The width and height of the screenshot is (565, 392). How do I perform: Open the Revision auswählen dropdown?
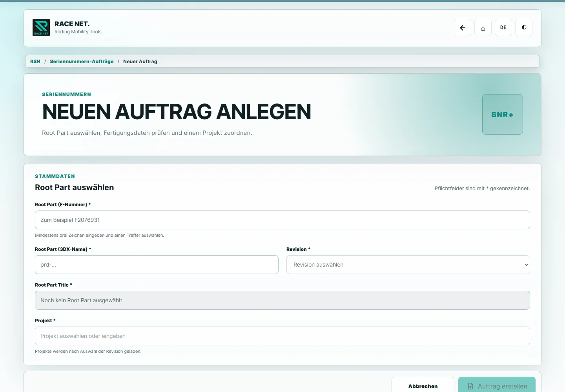pyautogui.click(x=408, y=265)
